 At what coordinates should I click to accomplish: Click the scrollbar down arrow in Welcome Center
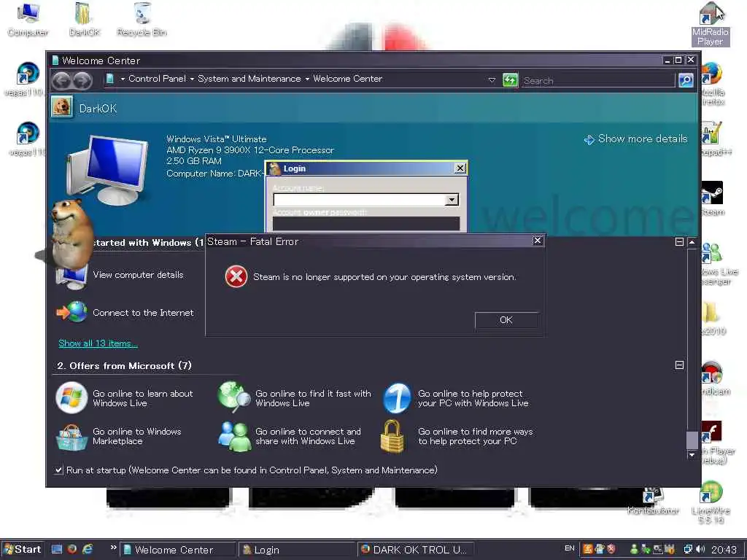pyautogui.click(x=692, y=455)
